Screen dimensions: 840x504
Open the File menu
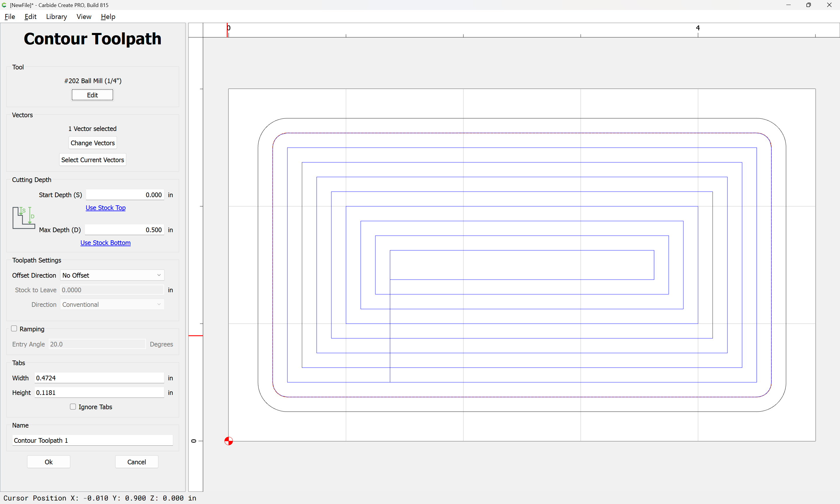coord(10,17)
